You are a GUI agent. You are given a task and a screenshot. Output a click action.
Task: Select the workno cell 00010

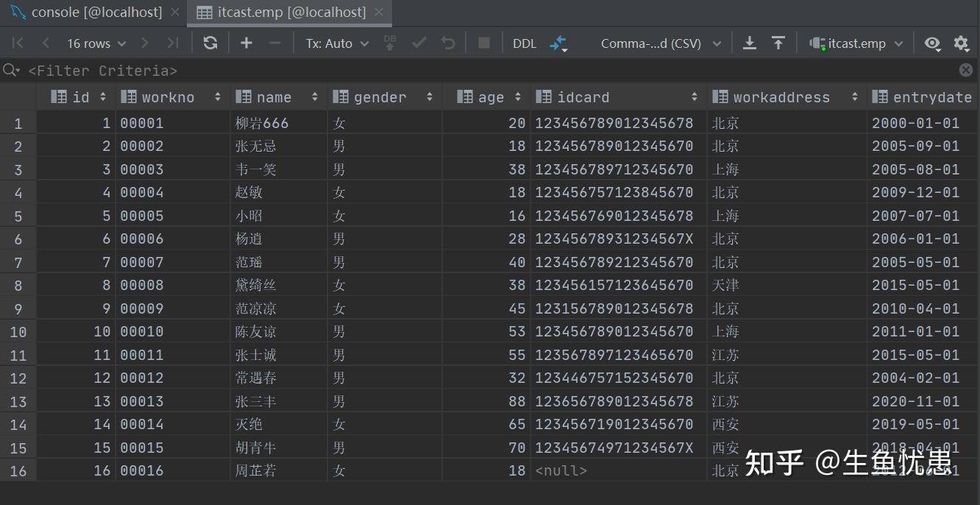(173, 331)
